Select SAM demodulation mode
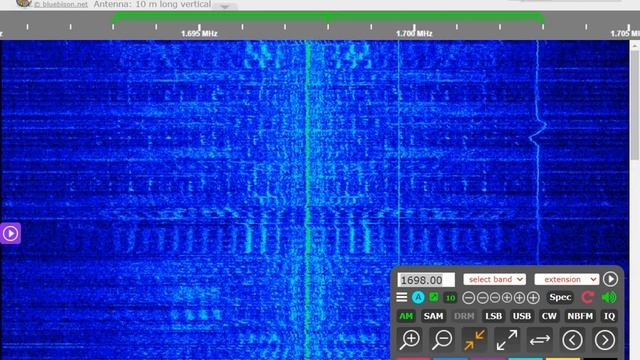The image size is (640, 360). click(x=433, y=316)
